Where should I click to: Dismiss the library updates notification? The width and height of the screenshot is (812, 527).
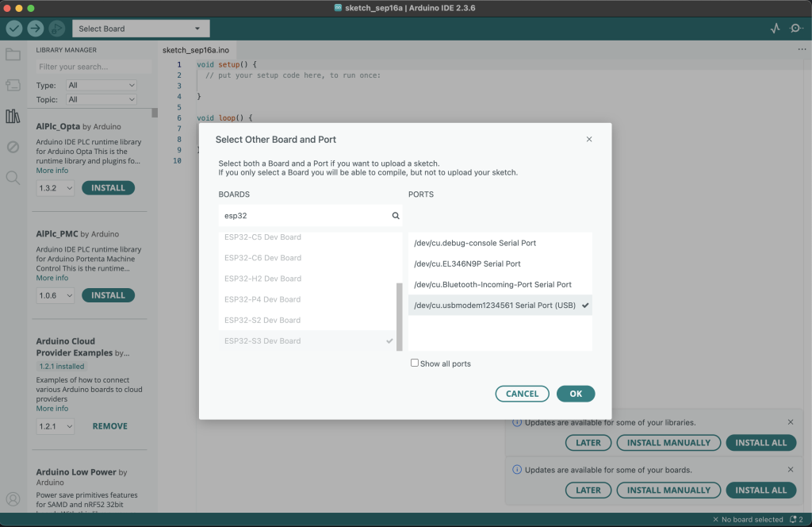pos(791,421)
